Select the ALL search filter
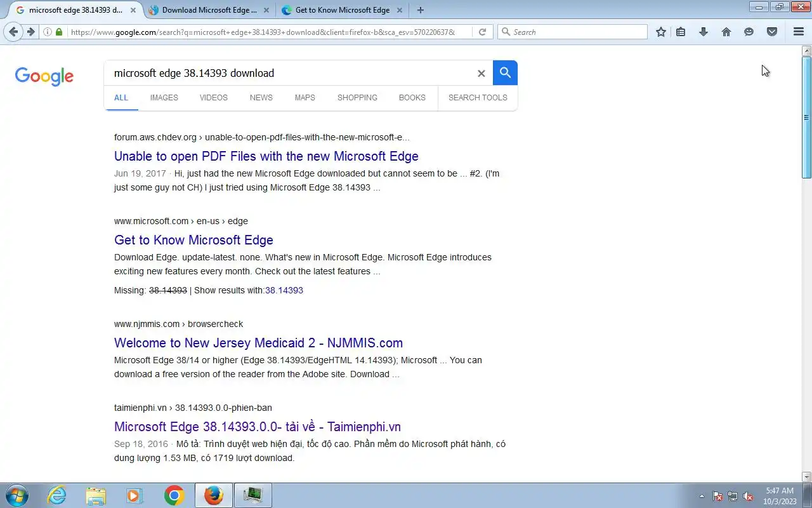 pos(121,98)
